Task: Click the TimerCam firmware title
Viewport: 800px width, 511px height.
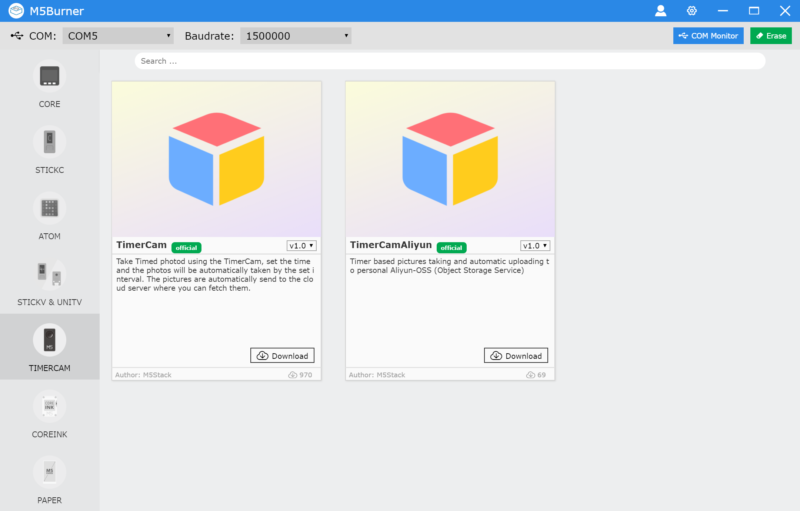Action: 141,245
